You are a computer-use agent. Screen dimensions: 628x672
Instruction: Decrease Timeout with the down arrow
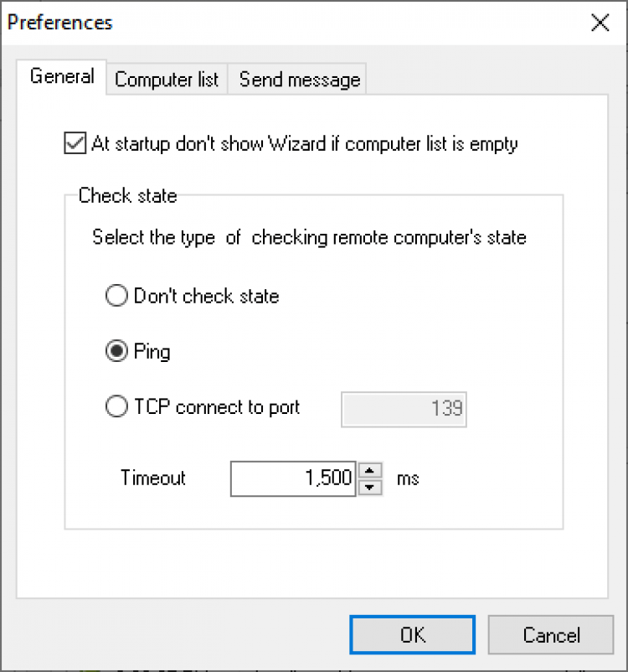(370, 487)
